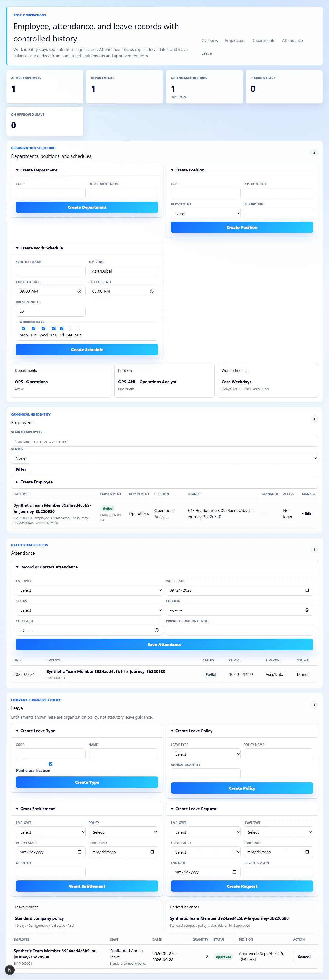Viewport: 329px width, 980px height.
Task: Toggle the Tue working day checkbox
Action: 33,328
